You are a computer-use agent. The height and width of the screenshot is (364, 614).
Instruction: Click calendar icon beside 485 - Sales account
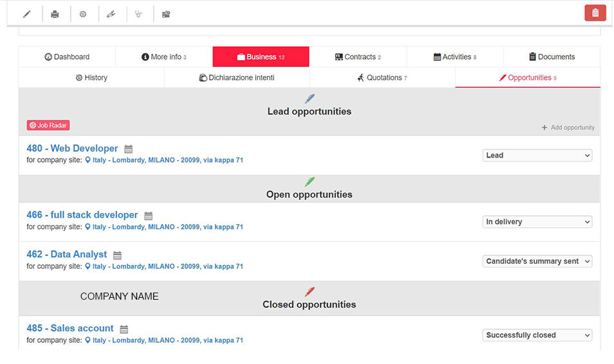coord(124,329)
